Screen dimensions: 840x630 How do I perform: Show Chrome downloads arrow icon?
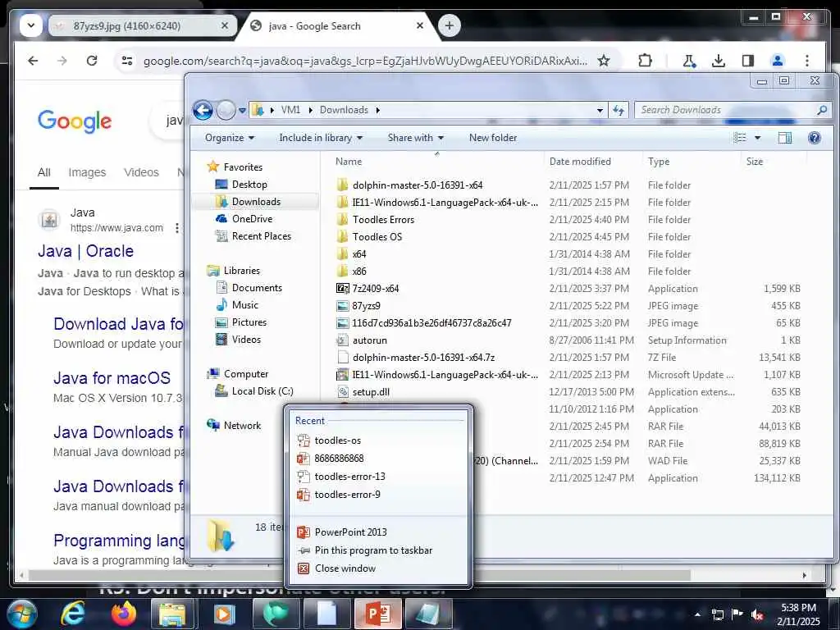click(719, 61)
